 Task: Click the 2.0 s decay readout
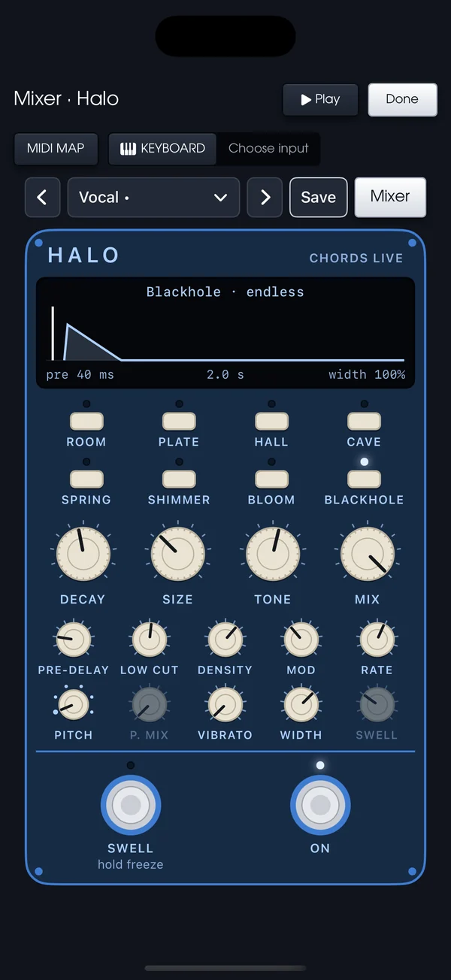pyautogui.click(x=225, y=374)
